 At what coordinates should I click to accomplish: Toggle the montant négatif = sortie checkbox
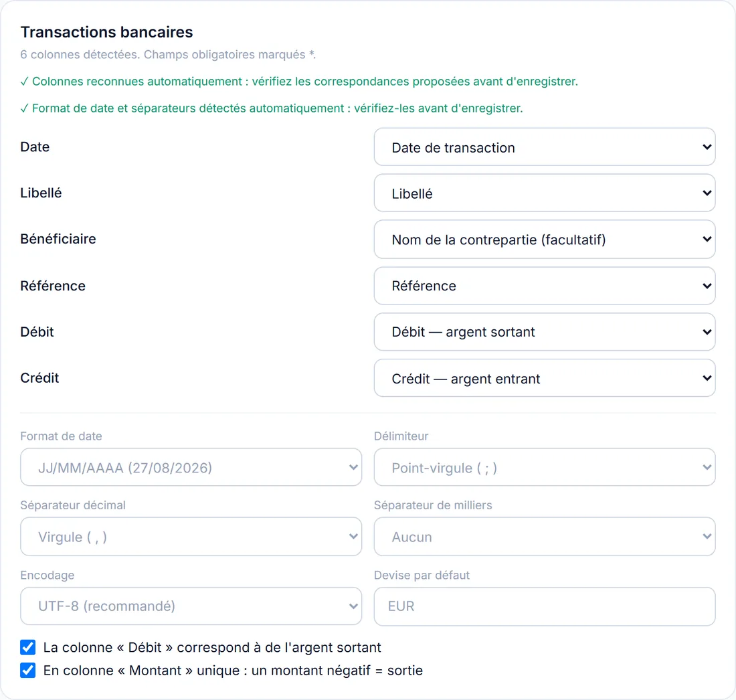click(27, 670)
